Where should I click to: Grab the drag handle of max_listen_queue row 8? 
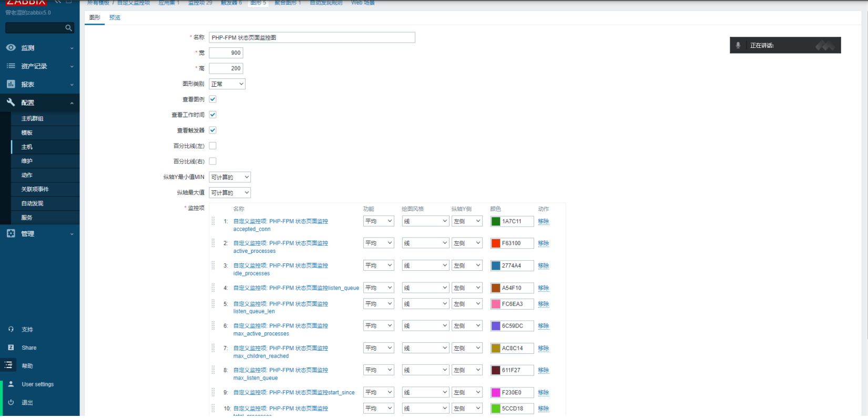[213, 370]
